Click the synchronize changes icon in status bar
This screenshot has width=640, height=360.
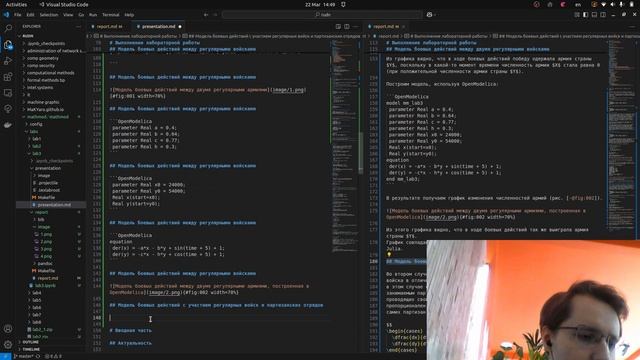tap(38, 356)
